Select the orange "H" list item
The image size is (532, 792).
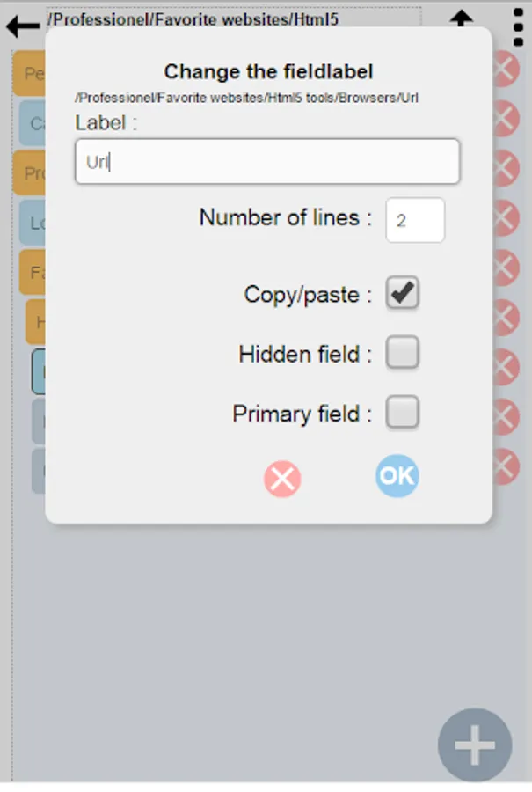click(x=36, y=322)
